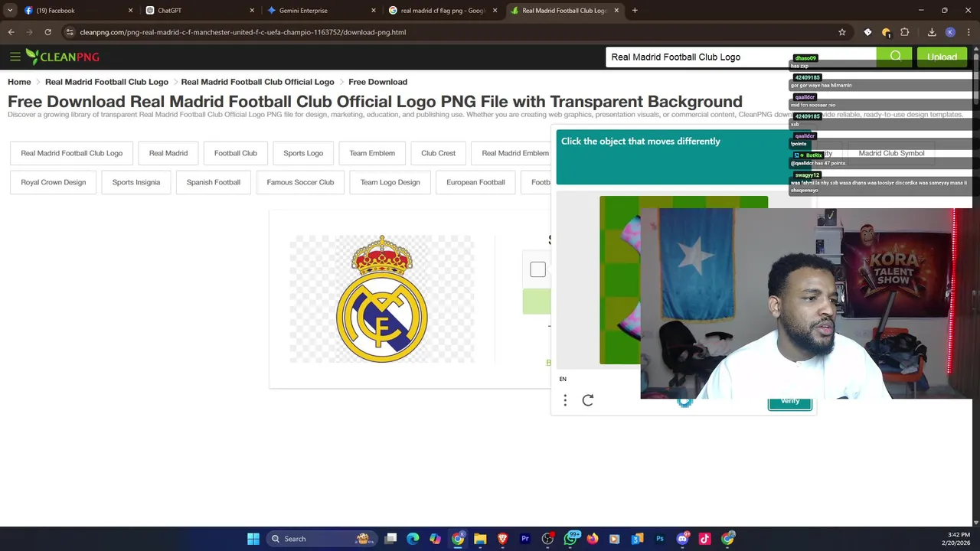The height and width of the screenshot is (551, 980).
Task: Open Chrome three-dot menu
Action: pos(968,32)
